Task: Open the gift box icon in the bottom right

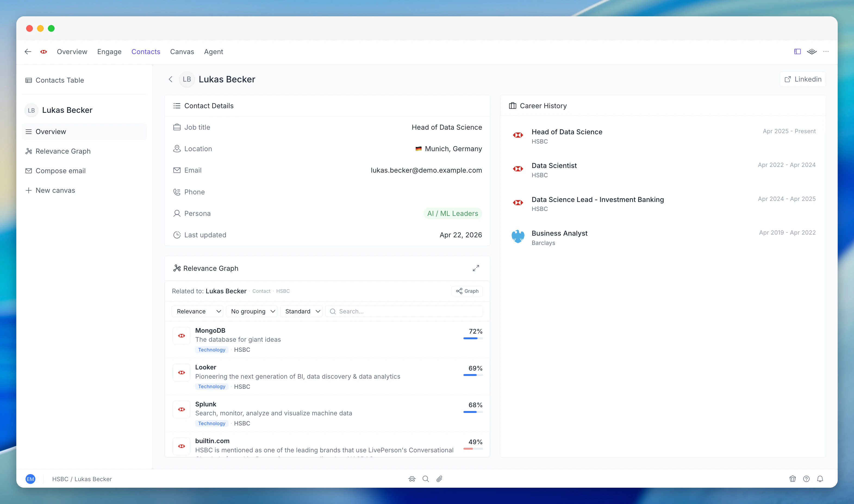Action: (x=793, y=479)
